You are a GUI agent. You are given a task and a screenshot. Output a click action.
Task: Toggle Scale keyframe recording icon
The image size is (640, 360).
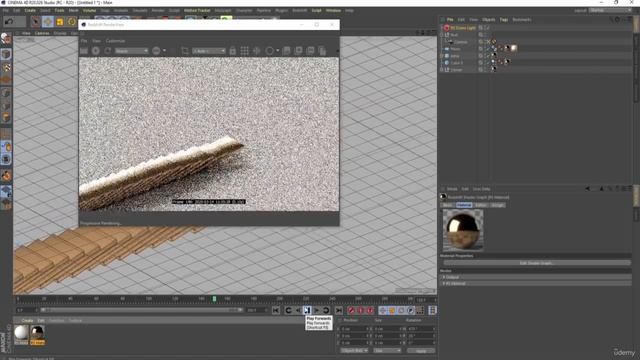click(x=392, y=311)
